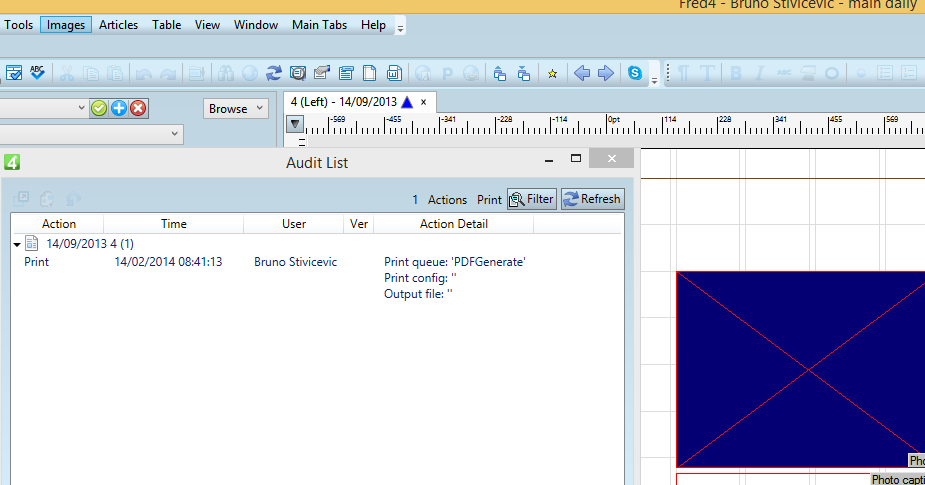Image resolution: width=925 pixels, height=485 pixels.
Task: Open the Main Tabs menu
Action: point(319,25)
